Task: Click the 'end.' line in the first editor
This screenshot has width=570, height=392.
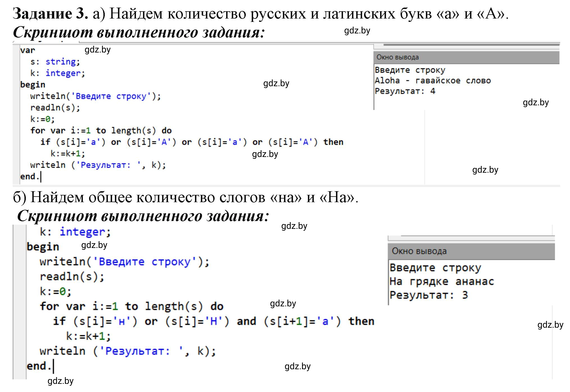Action: [29, 177]
